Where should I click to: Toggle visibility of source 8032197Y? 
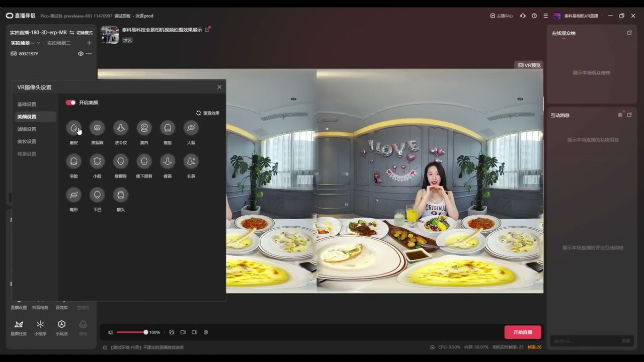[x=80, y=54]
